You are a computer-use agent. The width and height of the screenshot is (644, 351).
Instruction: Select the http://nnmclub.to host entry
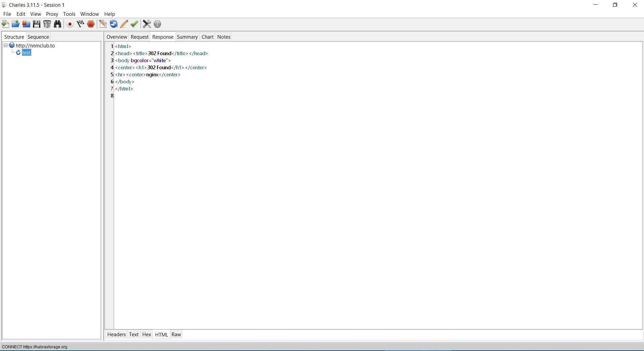[x=35, y=45]
